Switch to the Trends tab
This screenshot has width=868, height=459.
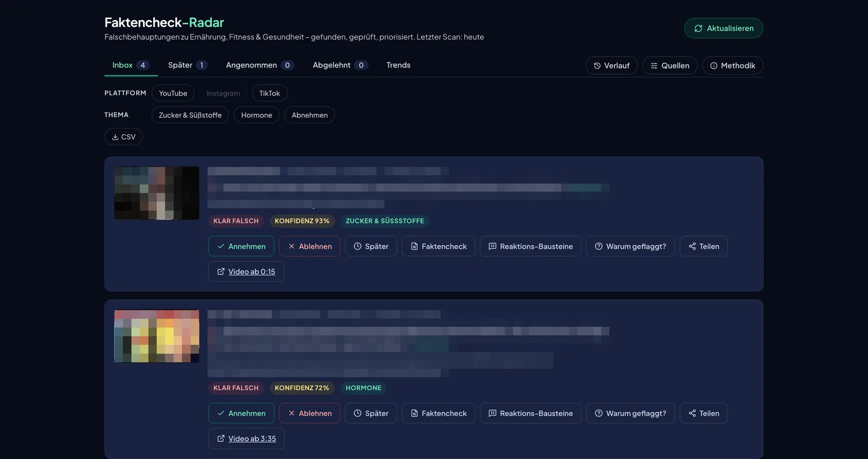(x=398, y=65)
